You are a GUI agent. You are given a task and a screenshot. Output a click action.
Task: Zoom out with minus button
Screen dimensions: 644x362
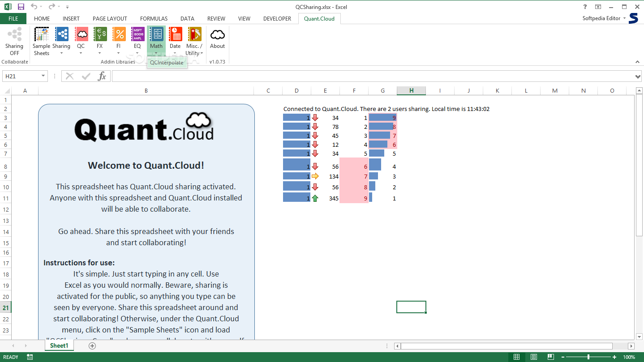pos(562,357)
